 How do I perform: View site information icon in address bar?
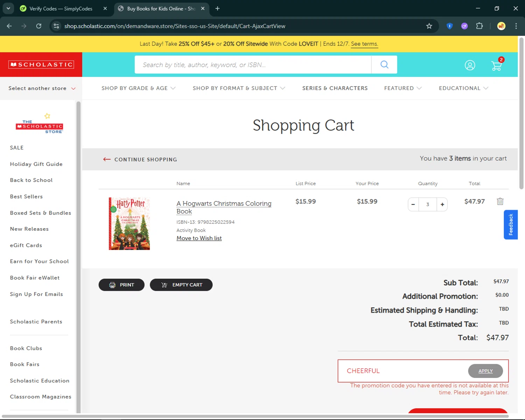pos(56,26)
